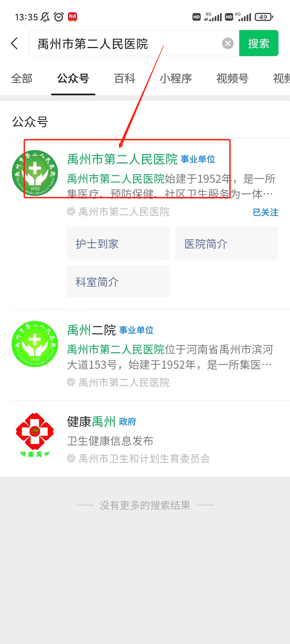Switch to the 小程序 tab
This screenshot has height=644, width=290.
tap(176, 79)
